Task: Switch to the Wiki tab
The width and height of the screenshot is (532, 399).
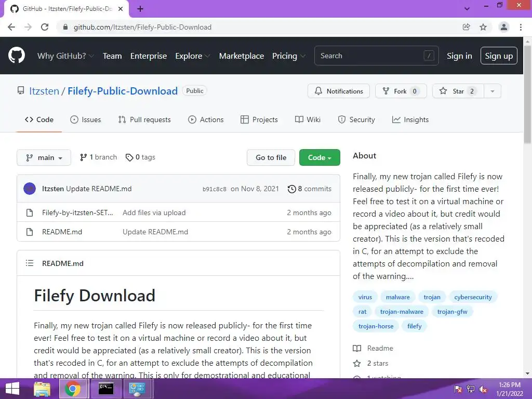Action: [308, 119]
